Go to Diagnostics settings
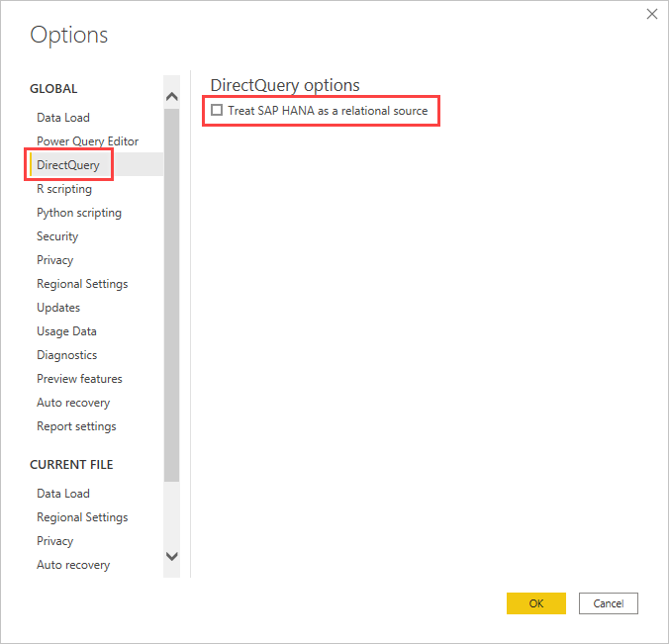 click(x=67, y=355)
